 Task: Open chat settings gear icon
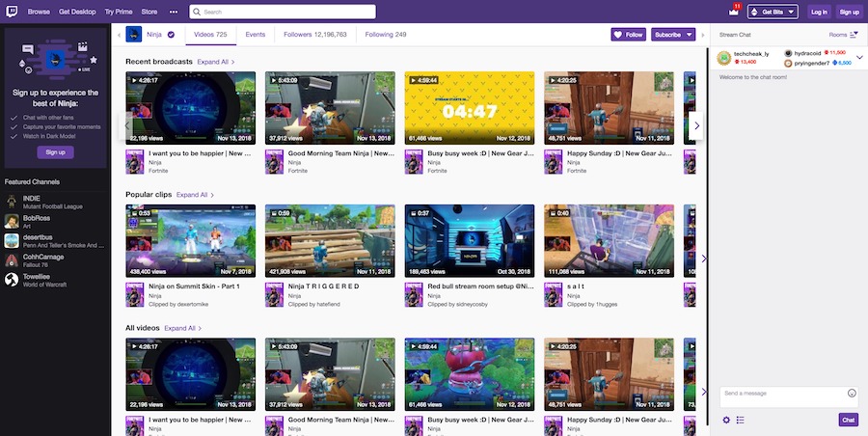point(726,420)
